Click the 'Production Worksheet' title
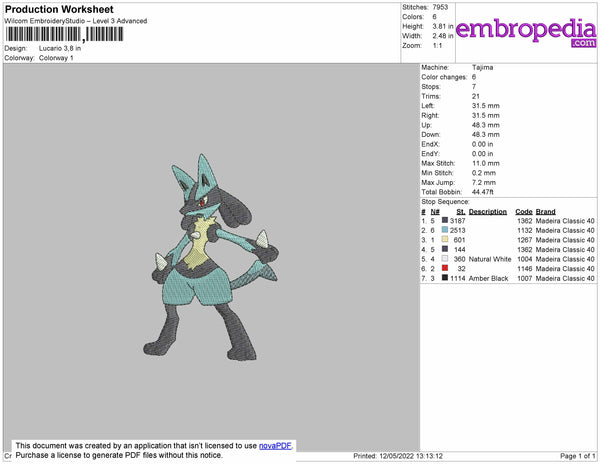The height and width of the screenshot is (464, 600). pyautogui.click(x=59, y=10)
